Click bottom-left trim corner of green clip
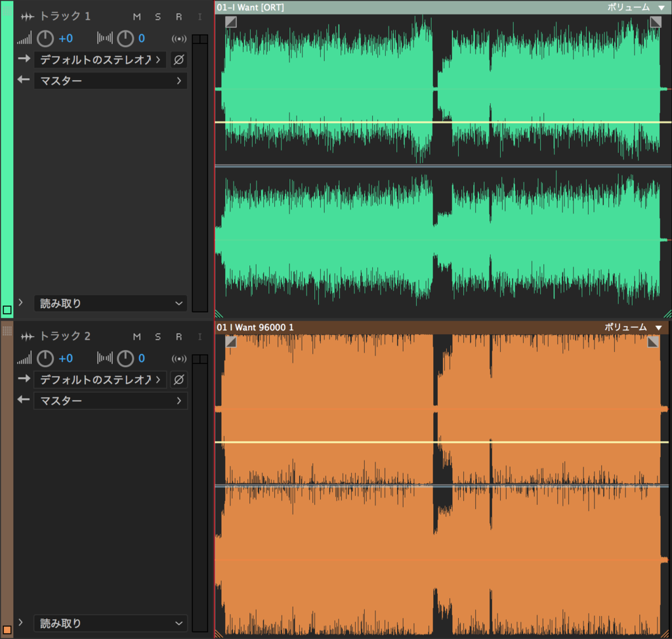 point(219,314)
